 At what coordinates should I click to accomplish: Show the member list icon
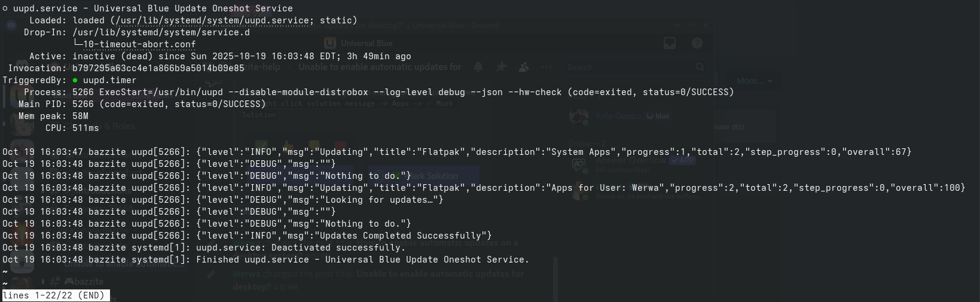point(524,67)
